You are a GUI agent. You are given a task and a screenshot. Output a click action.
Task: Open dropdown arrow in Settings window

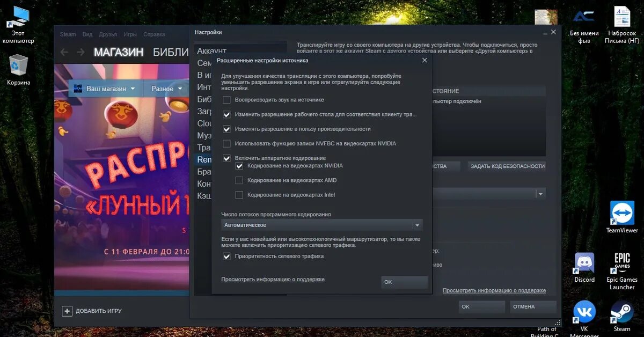[540, 194]
